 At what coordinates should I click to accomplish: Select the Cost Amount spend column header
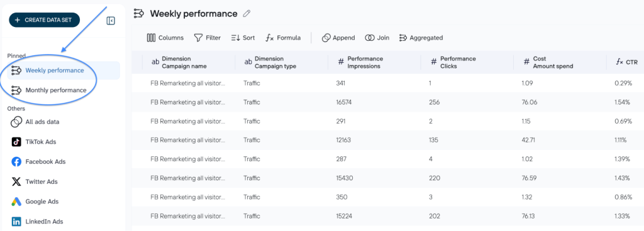(x=560, y=62)
